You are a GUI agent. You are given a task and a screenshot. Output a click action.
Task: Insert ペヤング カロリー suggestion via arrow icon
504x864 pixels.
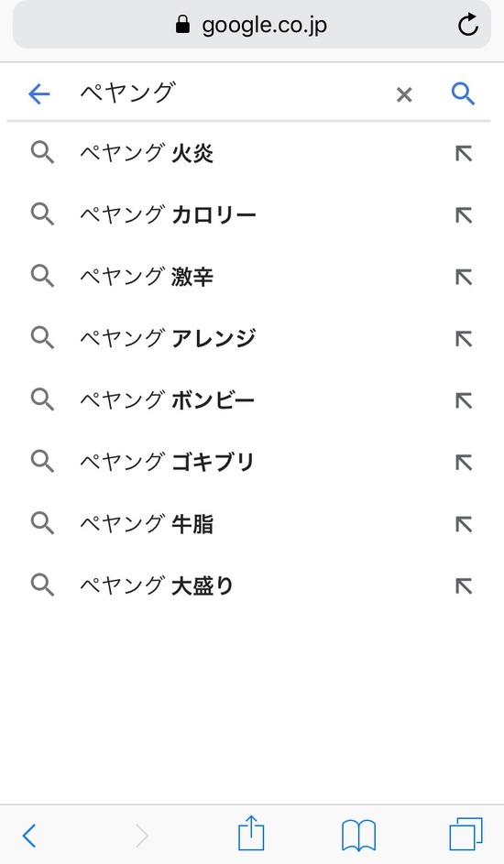[464, 215]
